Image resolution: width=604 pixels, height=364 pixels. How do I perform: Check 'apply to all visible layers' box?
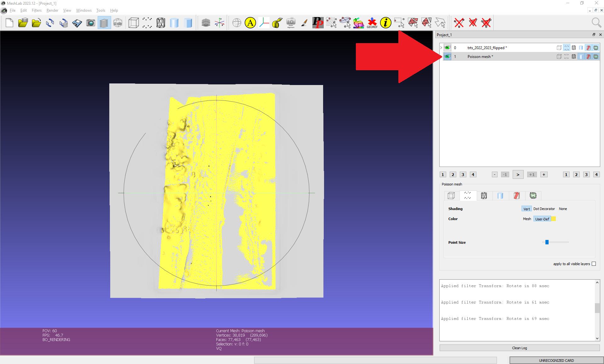(594, 264)
